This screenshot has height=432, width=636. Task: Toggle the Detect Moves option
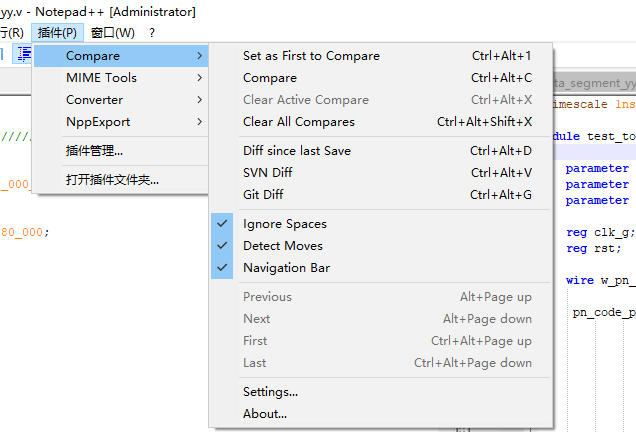click(x=380, y=246)
